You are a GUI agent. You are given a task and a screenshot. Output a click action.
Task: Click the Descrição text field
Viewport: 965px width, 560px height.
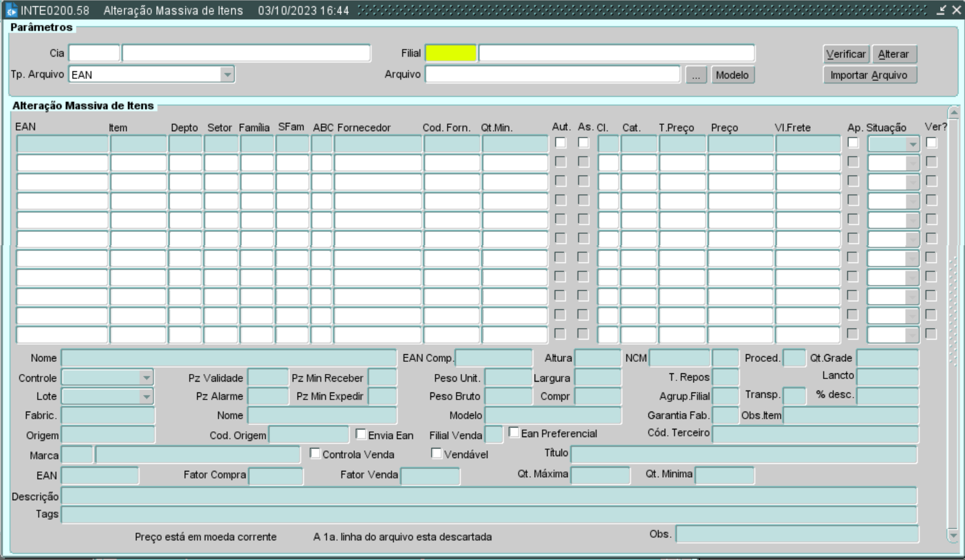point(489,496)
